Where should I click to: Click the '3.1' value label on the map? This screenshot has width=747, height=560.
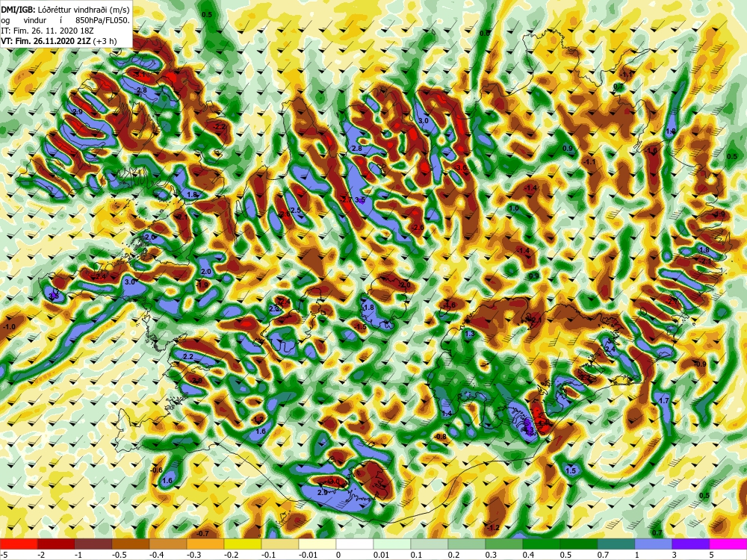(140, 75)
